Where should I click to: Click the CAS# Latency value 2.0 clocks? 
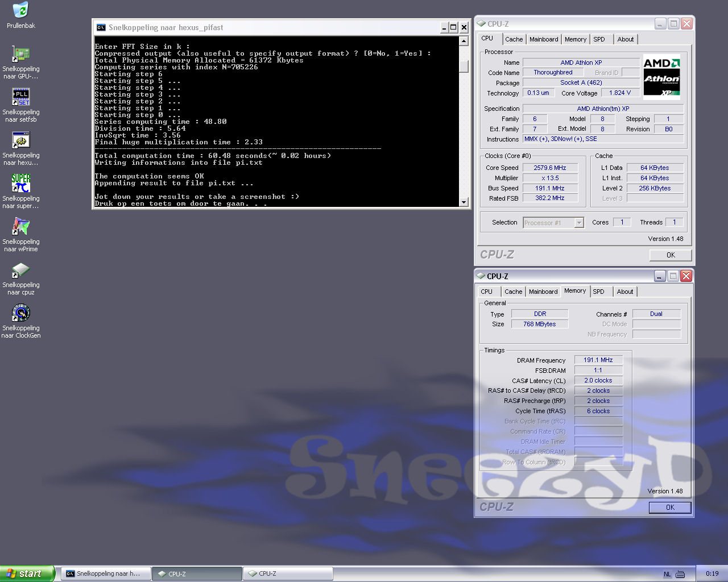(598, 380)
